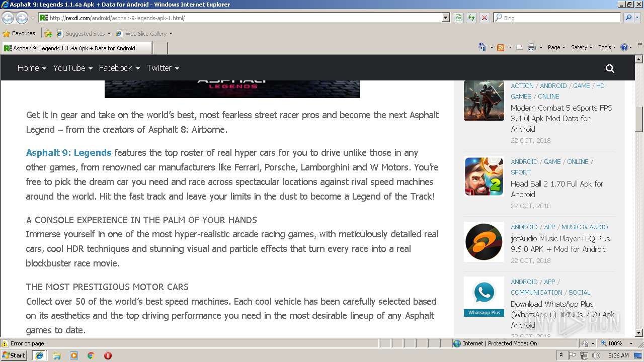Click the page vertical scrollbar thumb

639,119
